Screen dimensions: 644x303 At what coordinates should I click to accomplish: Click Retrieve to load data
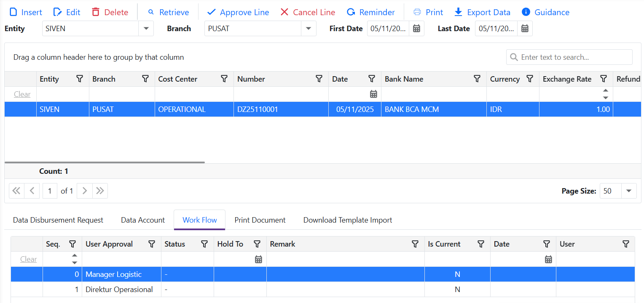click(168, 12)
